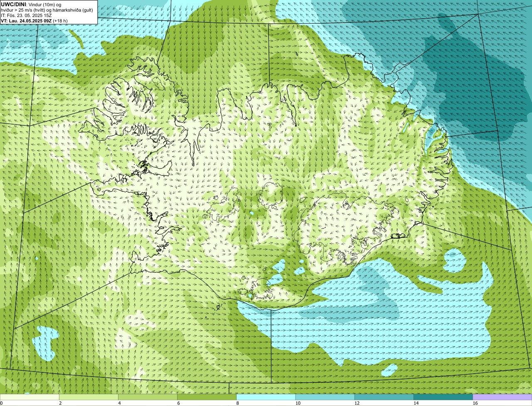This screenshot has width=532, height=406.
Task: Click the lavender above-16 m/s legend swatch
Action: pyautogui.click(x=502, y=397)
